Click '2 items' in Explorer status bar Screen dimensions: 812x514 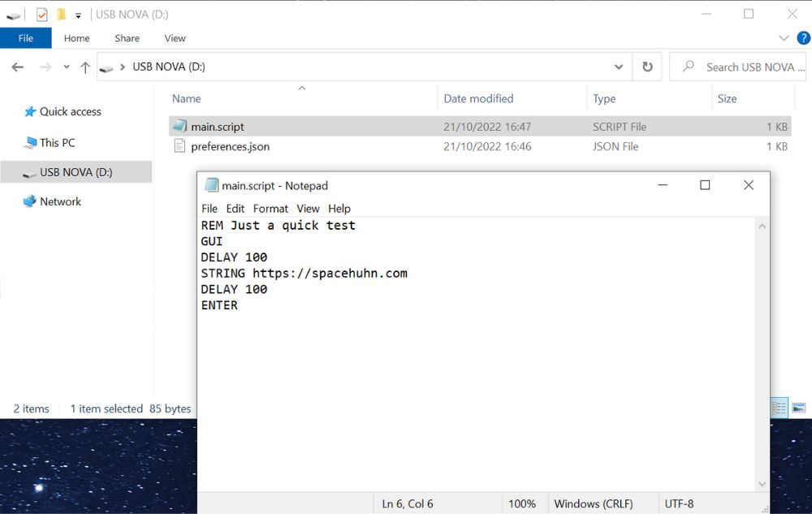tap(31, 408)
